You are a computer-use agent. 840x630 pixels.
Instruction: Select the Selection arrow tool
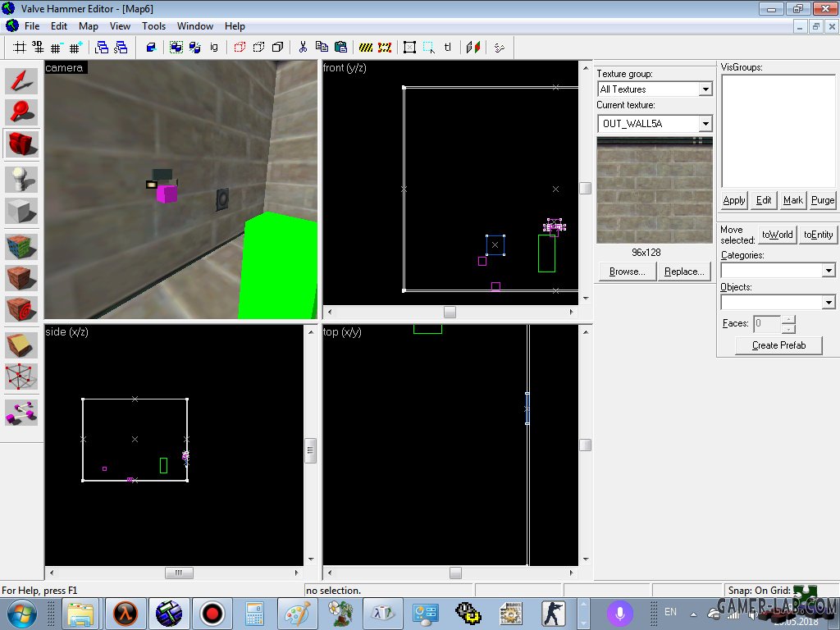tap(21, 81)
